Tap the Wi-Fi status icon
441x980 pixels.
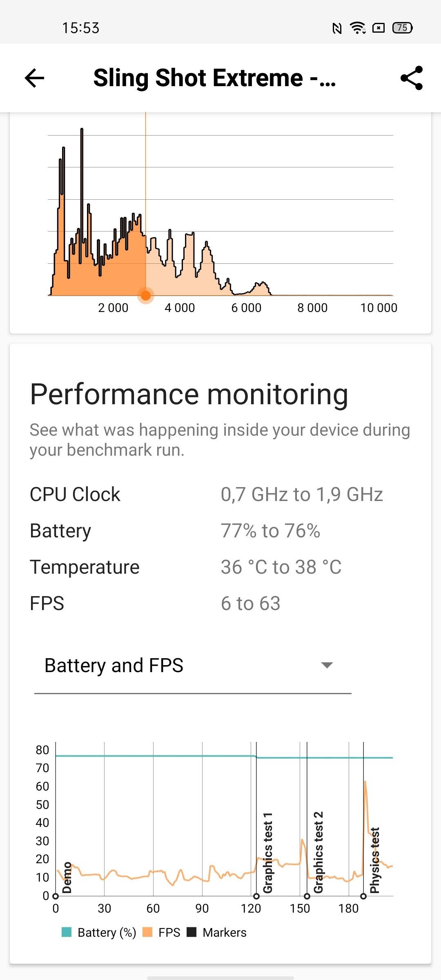pos(358,28)
